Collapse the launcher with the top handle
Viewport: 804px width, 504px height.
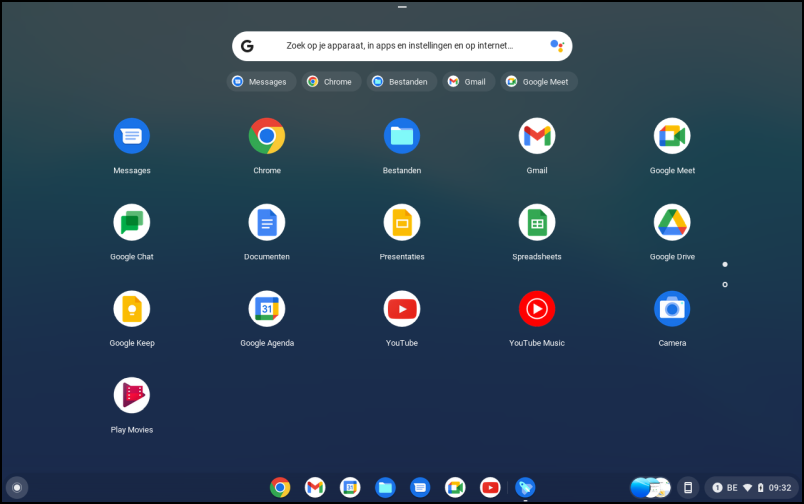402,7
